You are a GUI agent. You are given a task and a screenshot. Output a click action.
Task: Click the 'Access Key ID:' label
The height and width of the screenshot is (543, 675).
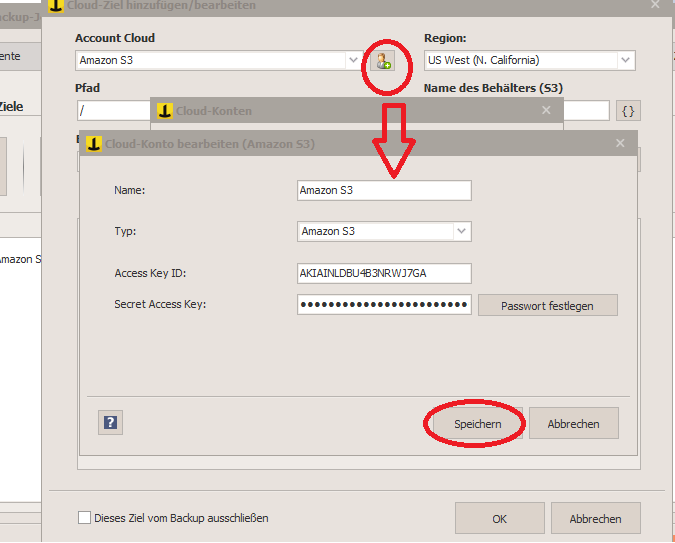pos(150,273)
